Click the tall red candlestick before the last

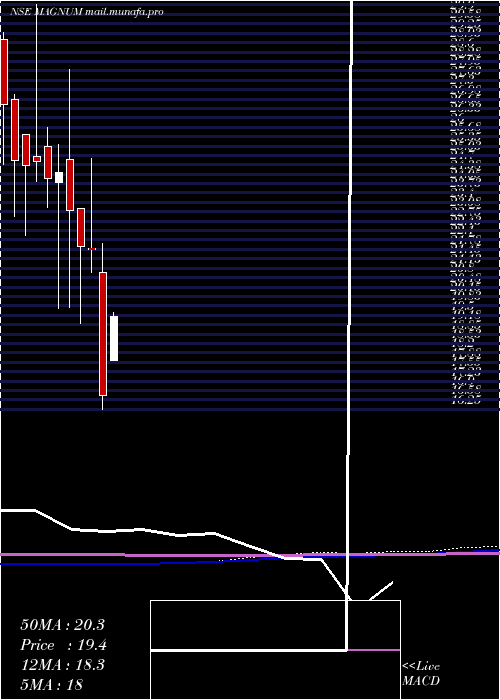click(x=103, y=334)
